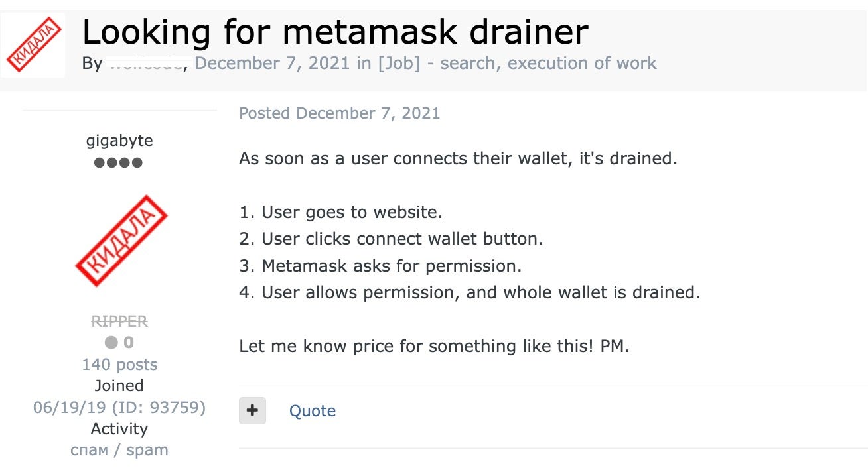Open the "140 posts" count link
Screen dimensions: 868x472
click(119, 365)
